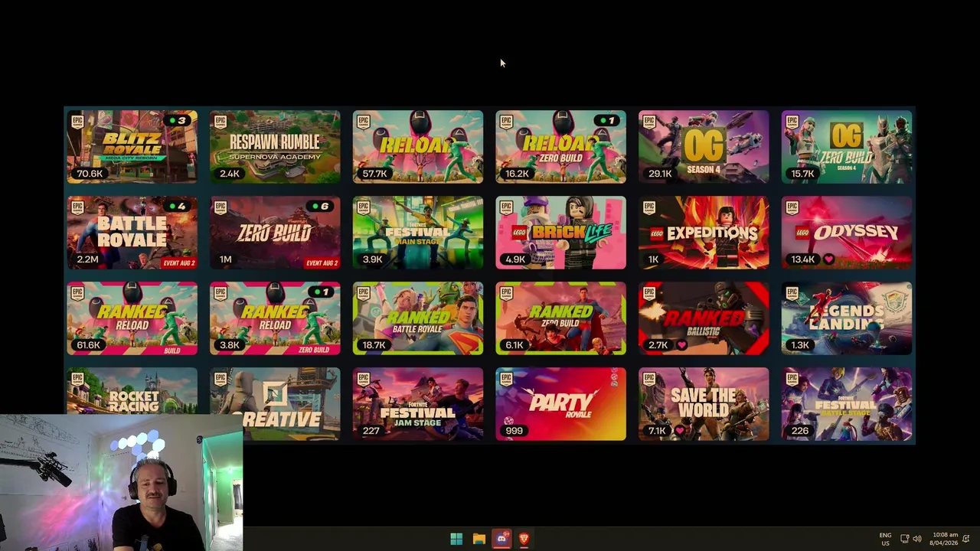Screen dimensions: 980x551
Task: Click the 70.6K player count on Blitz Royale
Action: (90, 174)
